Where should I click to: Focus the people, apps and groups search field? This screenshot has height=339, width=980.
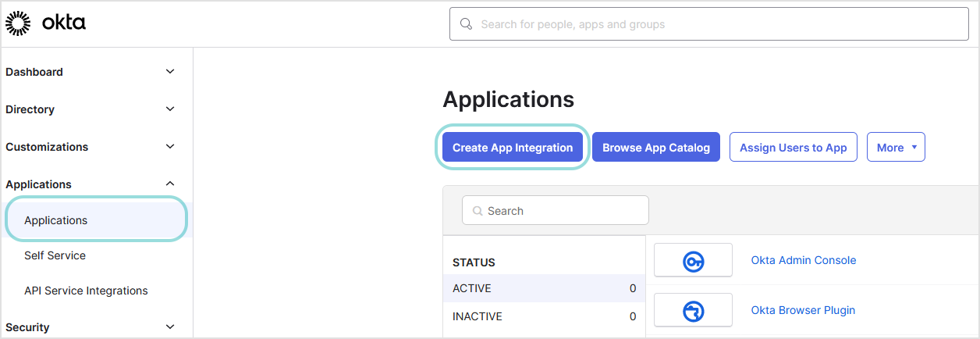pyautogui.click(x=709, y=24)
